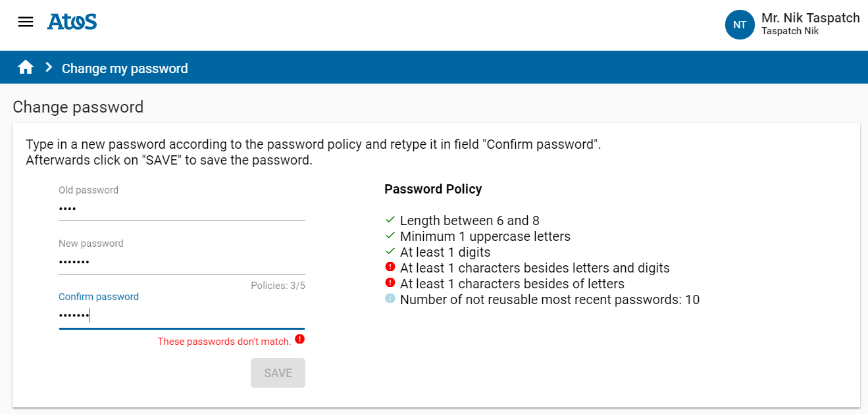
Task: Click the green checkmark beside length policy
Action: (x=390, y=220)
